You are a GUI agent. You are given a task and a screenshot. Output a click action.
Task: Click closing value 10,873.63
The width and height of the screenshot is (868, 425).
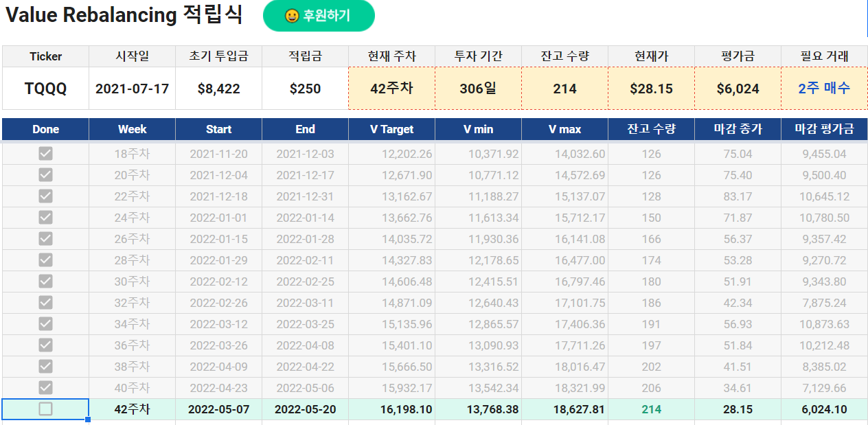coord(824,324)
